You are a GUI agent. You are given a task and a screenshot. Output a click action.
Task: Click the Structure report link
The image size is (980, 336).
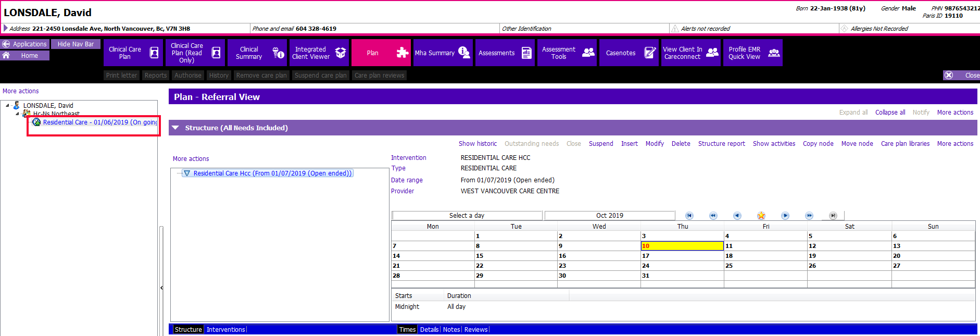(721, 144)
